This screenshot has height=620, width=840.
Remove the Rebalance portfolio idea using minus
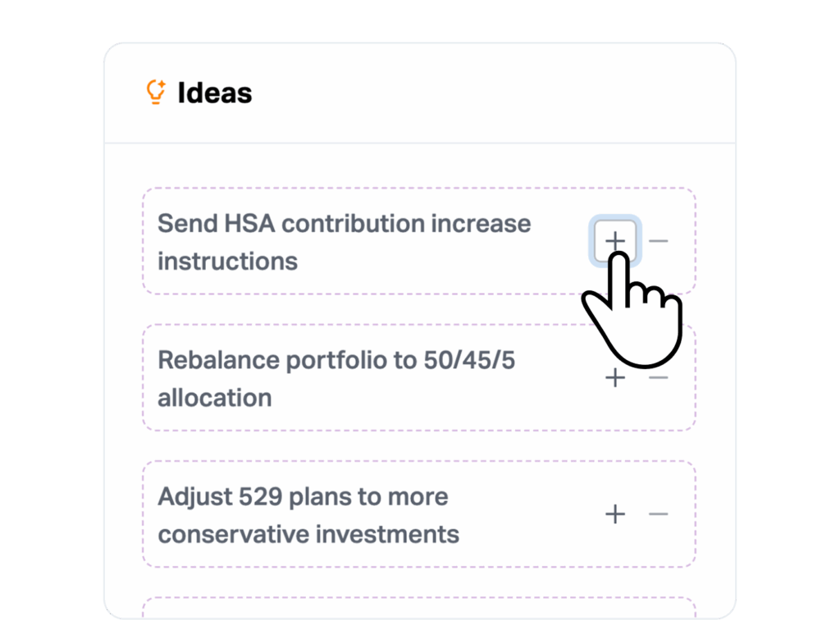pos(658,378)
